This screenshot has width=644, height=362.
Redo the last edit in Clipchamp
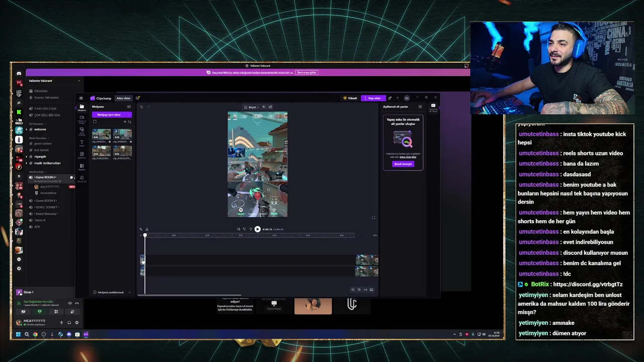[148, 107]
